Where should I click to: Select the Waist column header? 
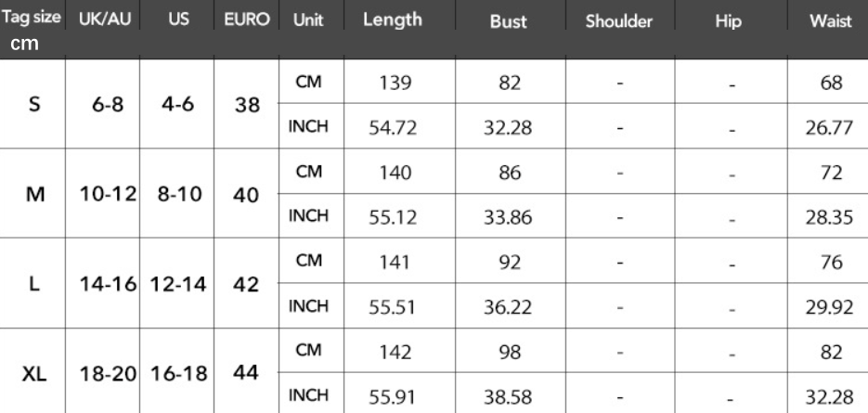[831, 21]
